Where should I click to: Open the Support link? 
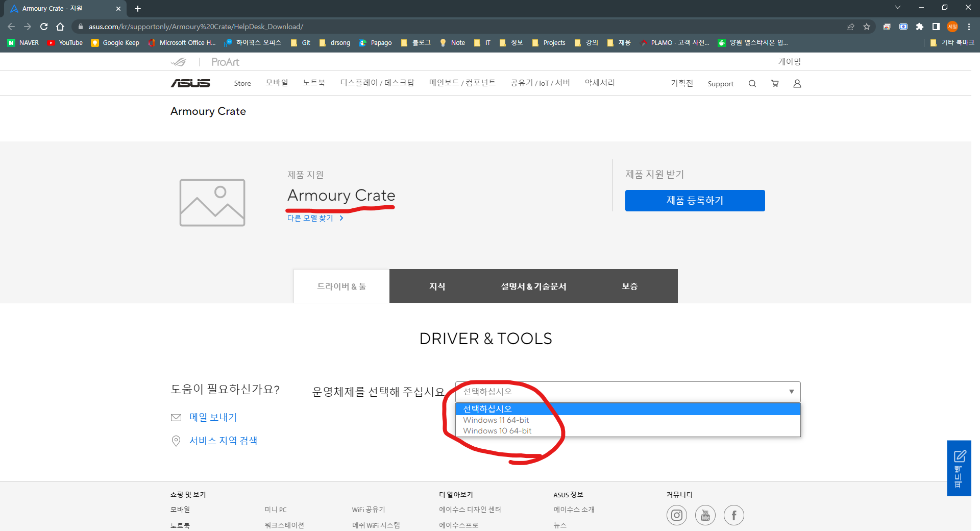point(721,84)
